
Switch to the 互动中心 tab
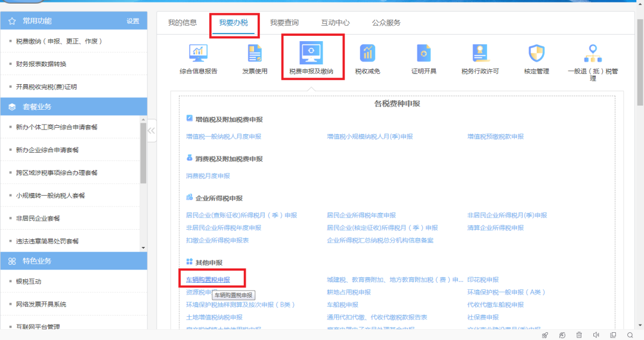335,23
